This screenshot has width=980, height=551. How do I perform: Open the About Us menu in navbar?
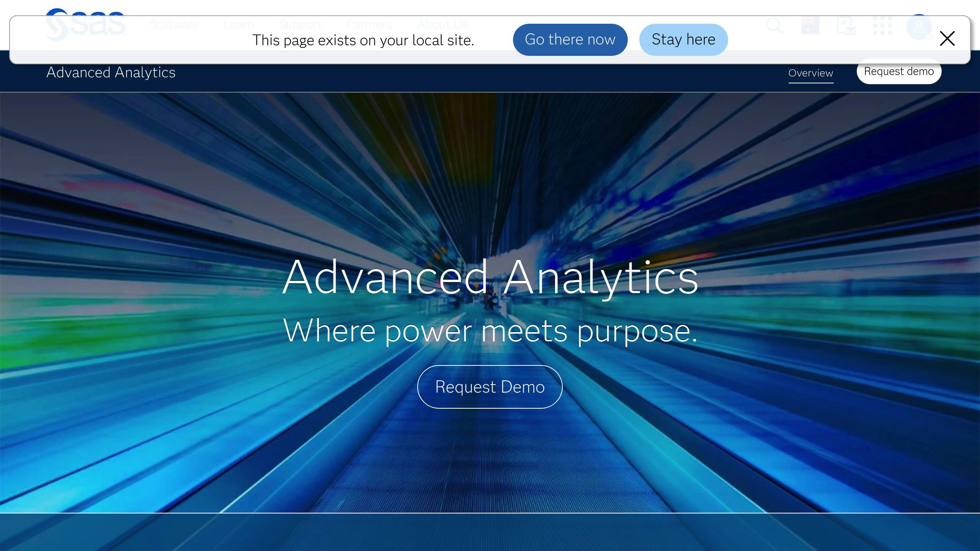[442, 24]
